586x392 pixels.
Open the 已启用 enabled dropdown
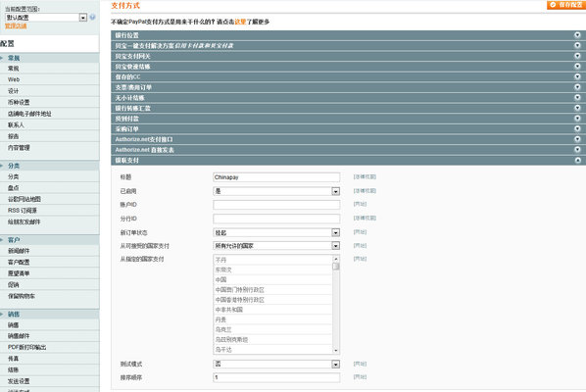(x=276, y=191)
